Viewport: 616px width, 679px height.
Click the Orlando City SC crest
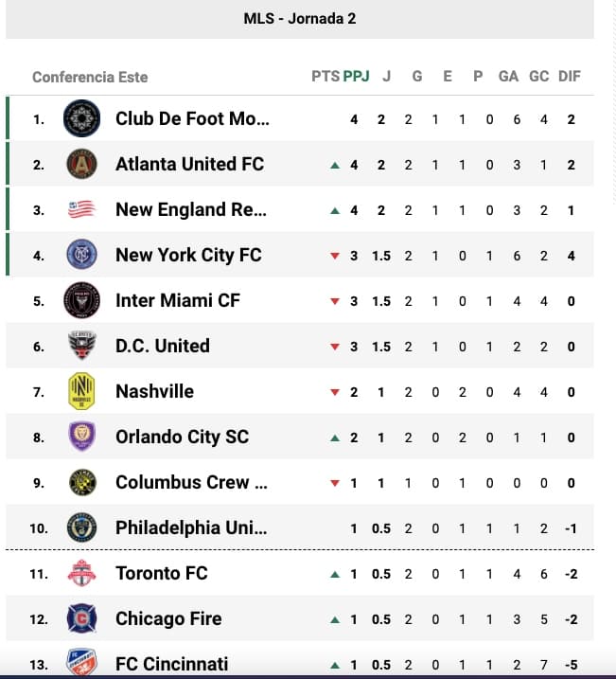coord(81,437)
